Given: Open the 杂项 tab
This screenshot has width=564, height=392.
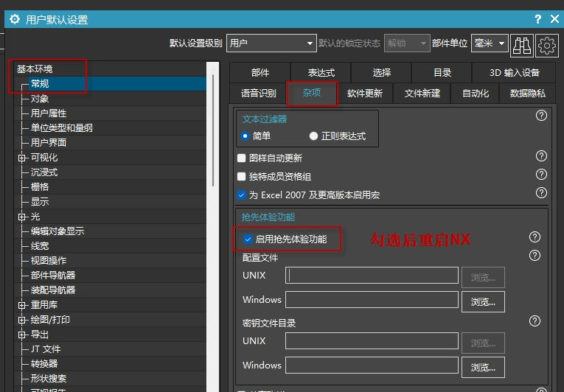Looking at the screenshot, I should pyautogui.click(x=312, y=93).
